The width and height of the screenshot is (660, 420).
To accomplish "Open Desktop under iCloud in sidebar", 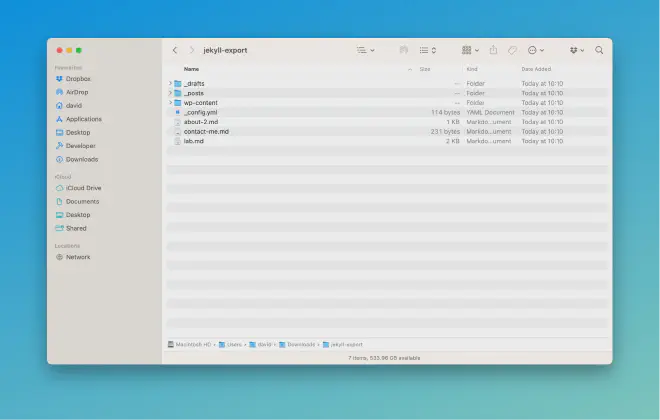I will (x=73, y=215).
